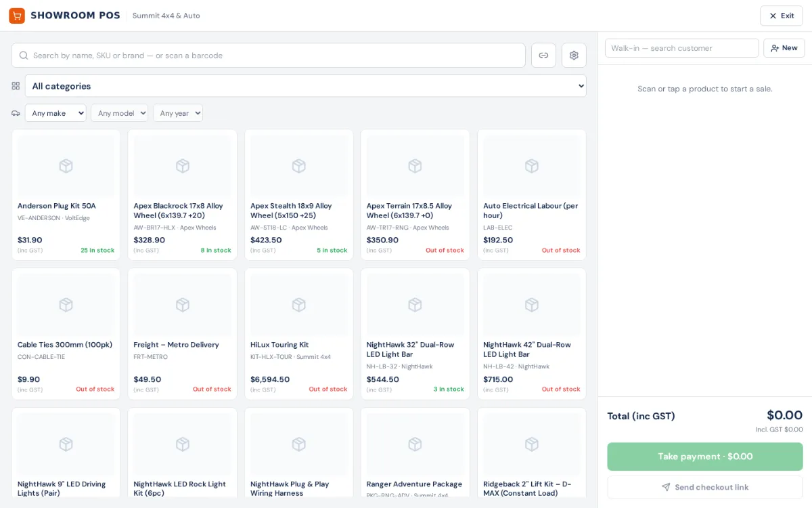Exit the POS with the Exit button

coord(782,16)
